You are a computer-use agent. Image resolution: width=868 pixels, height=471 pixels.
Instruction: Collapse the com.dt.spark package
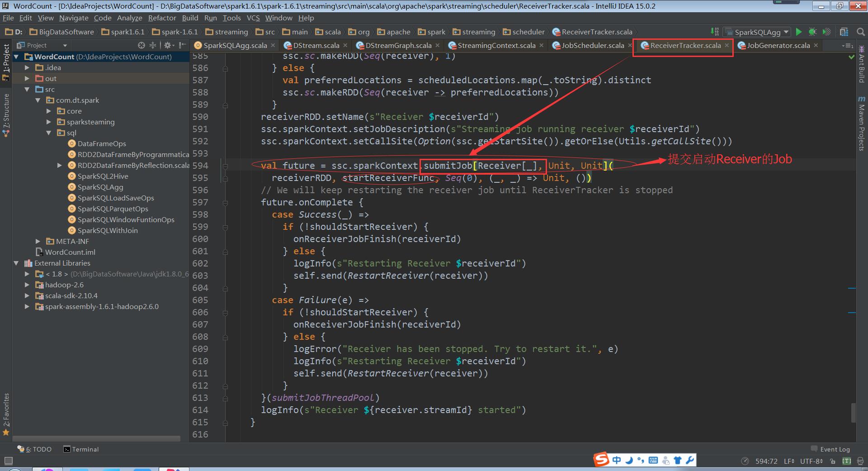38,100
